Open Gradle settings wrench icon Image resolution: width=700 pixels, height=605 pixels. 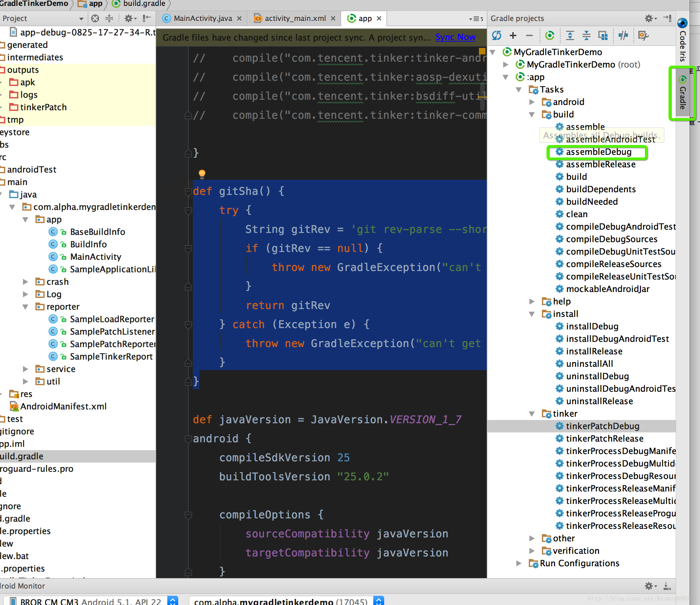pyautogui.click(x=643, y=35)
